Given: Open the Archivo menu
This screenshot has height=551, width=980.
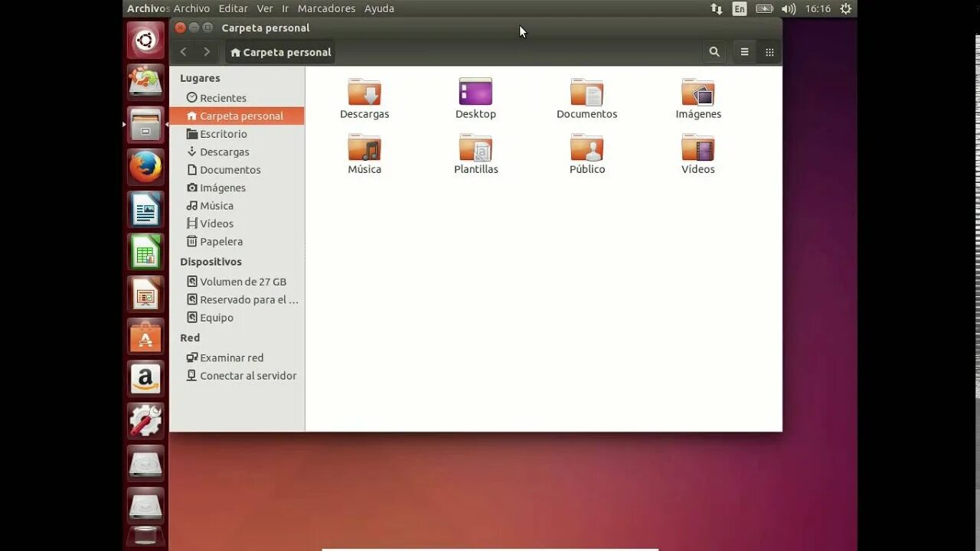Looking at the screenshot, I should [191, 8].
